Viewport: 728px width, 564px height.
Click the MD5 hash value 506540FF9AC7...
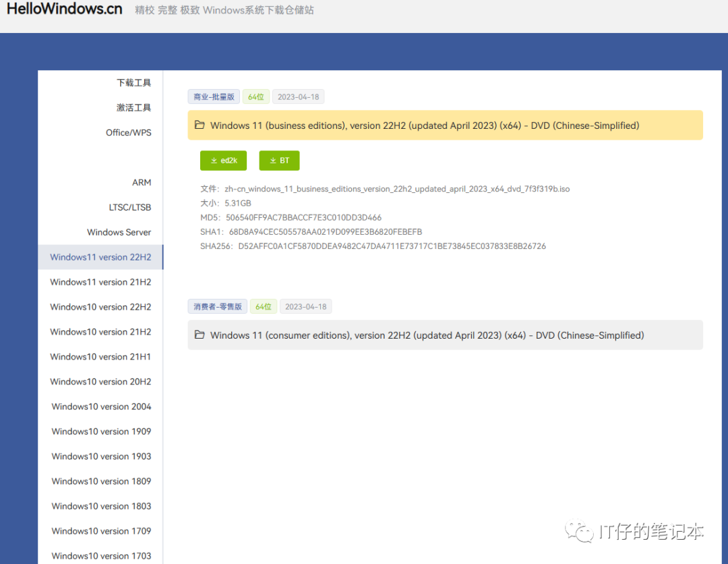pyautogui.click(x=303, y=217)
